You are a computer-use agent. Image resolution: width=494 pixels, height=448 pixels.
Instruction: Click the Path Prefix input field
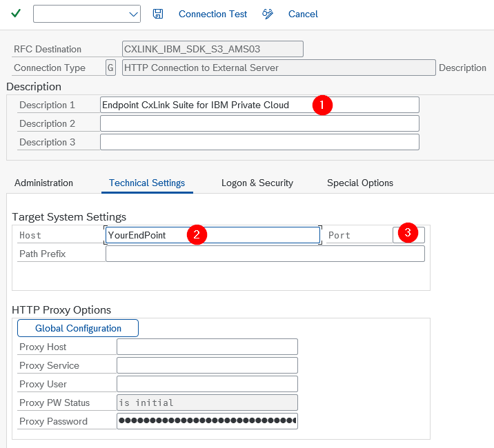[265, 254]
